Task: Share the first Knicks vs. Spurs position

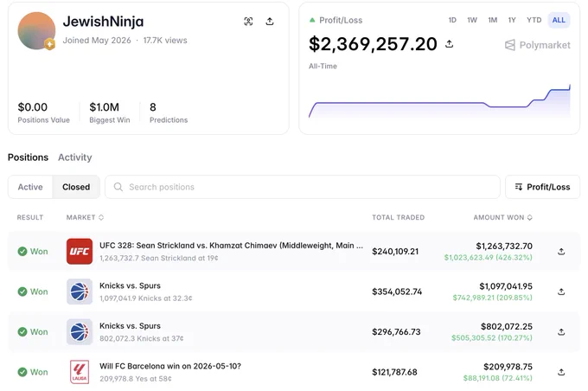Action: 561,292
